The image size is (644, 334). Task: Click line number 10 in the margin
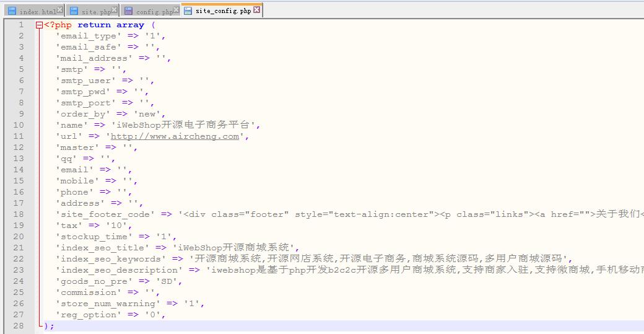point(19,125)
